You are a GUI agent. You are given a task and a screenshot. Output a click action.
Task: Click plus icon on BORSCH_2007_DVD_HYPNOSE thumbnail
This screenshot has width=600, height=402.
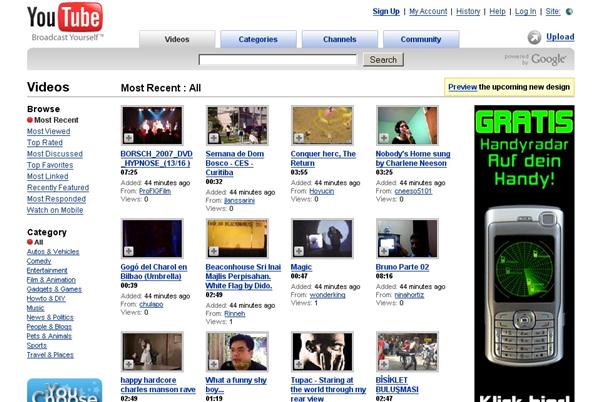pos(129,138)
